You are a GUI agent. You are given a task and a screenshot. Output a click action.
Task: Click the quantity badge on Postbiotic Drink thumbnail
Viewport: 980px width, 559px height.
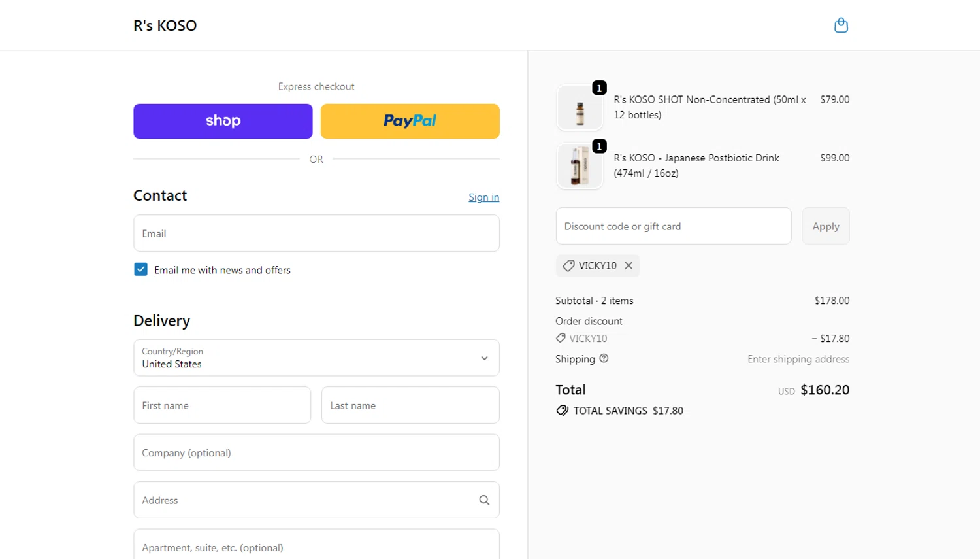tap(599, 146)
